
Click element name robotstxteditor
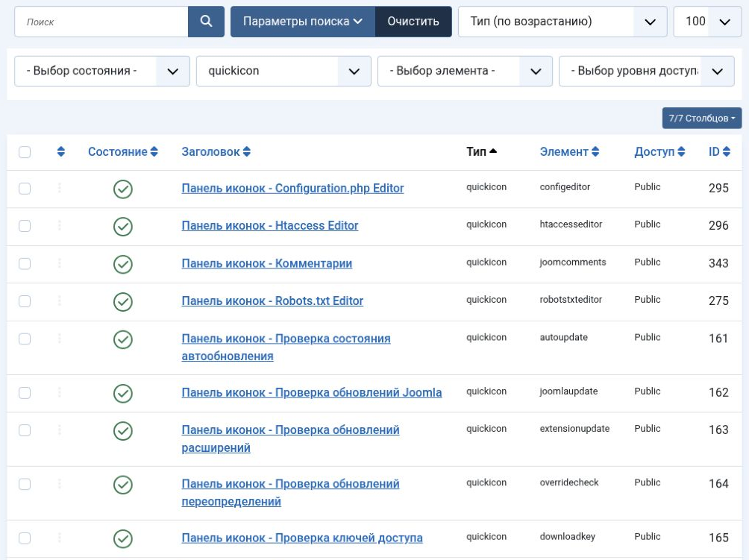[x=571, y=299]
